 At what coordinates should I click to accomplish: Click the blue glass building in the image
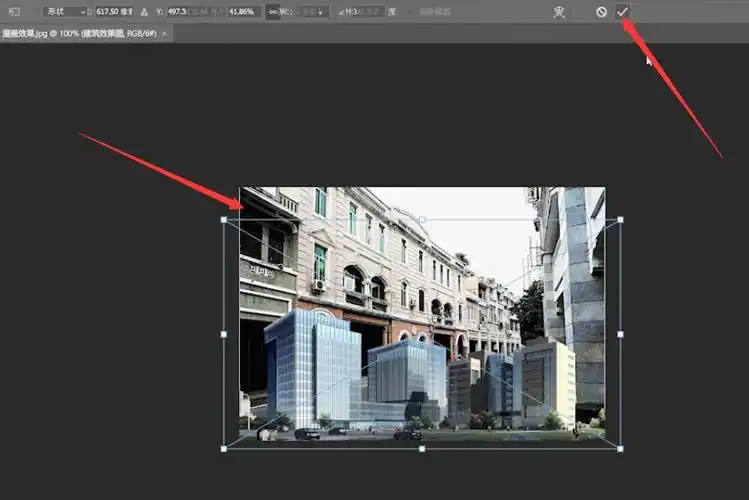point(312,365)
